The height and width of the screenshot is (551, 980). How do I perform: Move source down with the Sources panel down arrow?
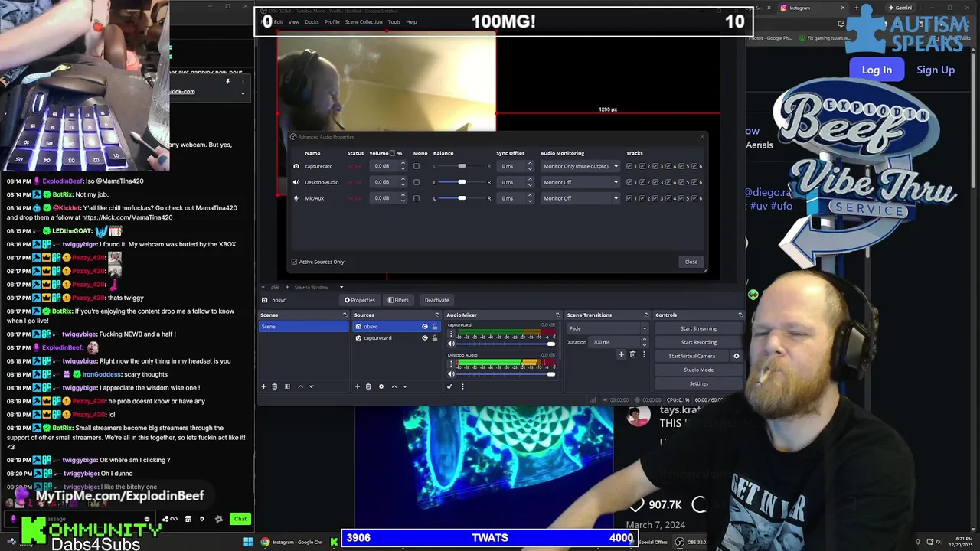click(x=405, y=386)
